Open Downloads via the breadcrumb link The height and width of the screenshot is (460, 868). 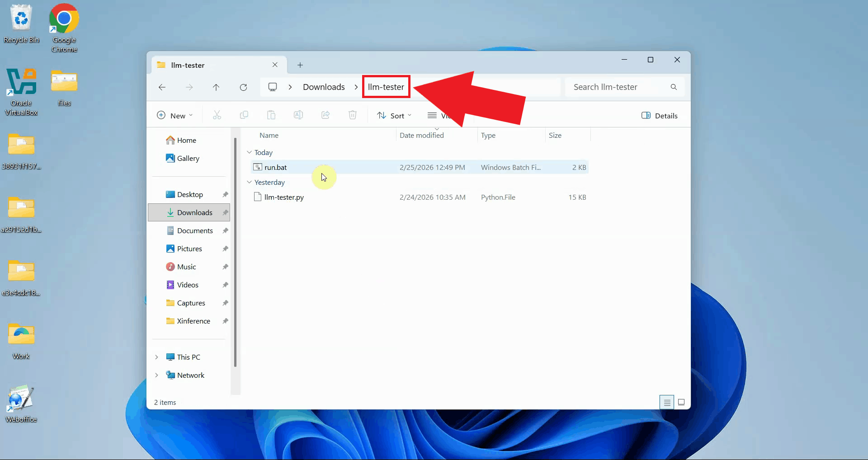tap(323, 87)
